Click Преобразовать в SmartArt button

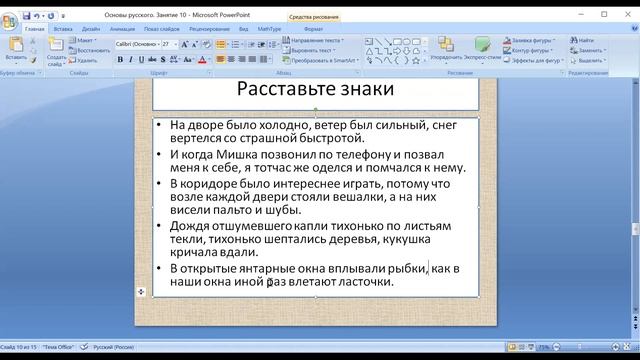tap(321, 60)
